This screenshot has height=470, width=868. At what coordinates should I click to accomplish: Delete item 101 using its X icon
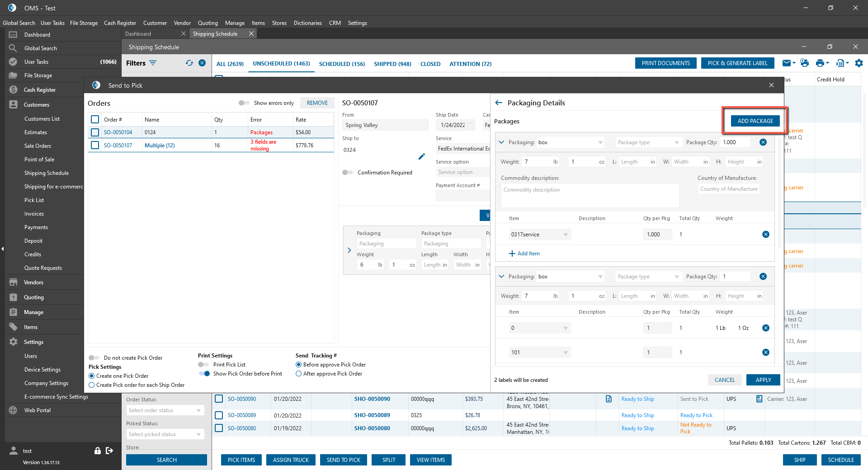coord(765,352)
